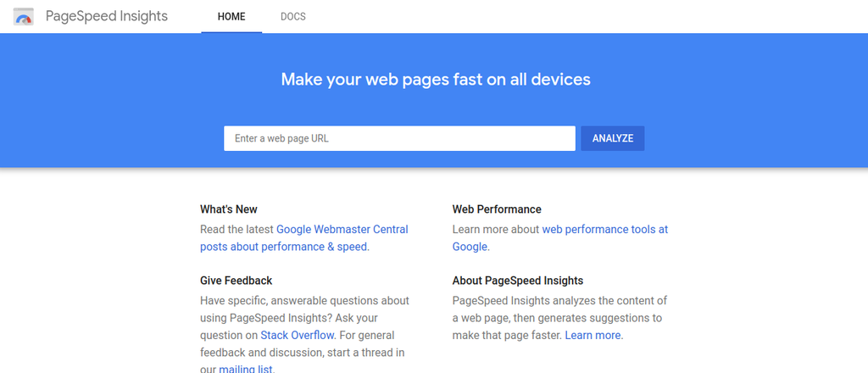
Task: Click the 'Learn more about' text under Web Performance
Action: pyautogui.click(x=496, y=230)
